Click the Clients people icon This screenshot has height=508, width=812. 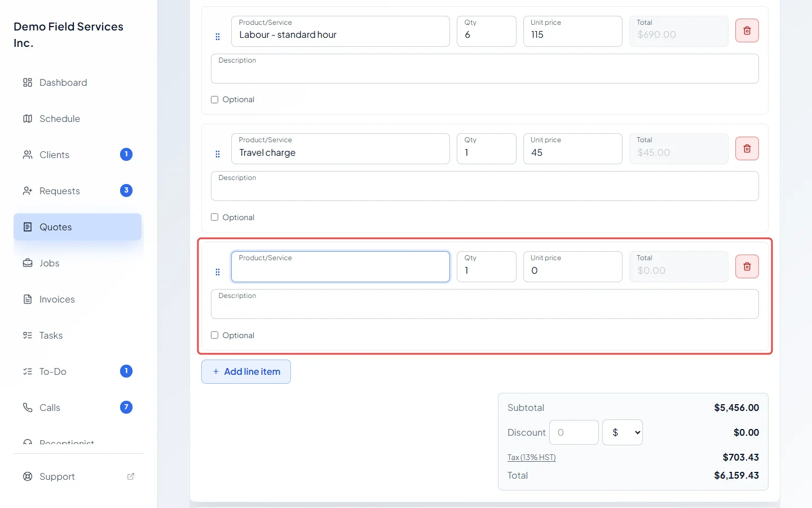pyautogui.click(x=28, y=155)
